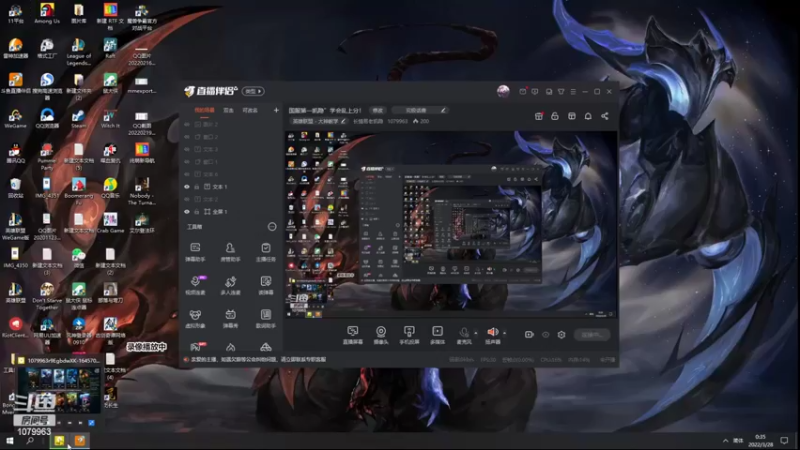Expand microphone options arrow
This screenshot has height=450, width=800.
(x=476, y=333)
